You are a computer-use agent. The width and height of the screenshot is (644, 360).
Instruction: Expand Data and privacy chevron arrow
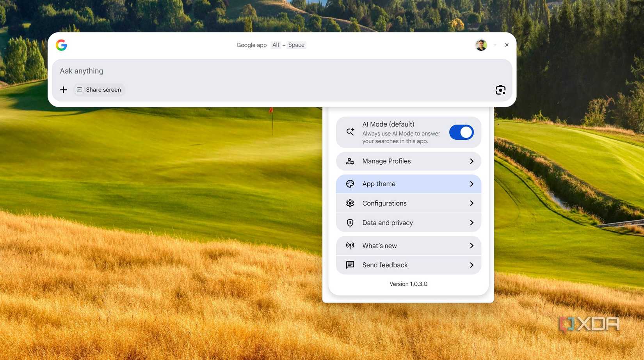tap(471, 223)
